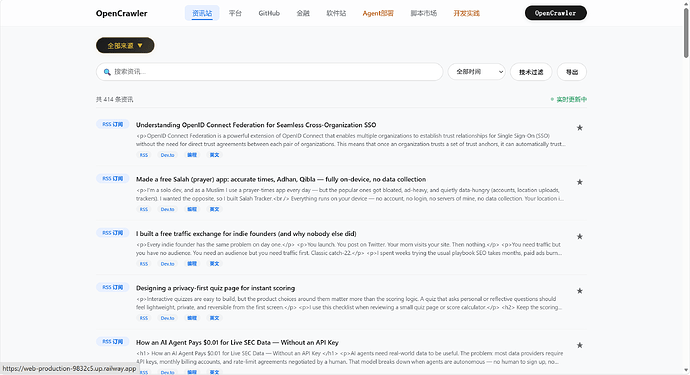Screen dimensions: 690x375
Task: Open the 脚本市场 tab
Action: pos(423,13)
